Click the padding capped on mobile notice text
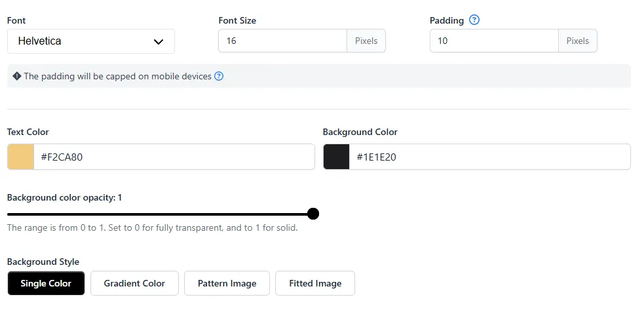644x314 pixels. [117, 76]
